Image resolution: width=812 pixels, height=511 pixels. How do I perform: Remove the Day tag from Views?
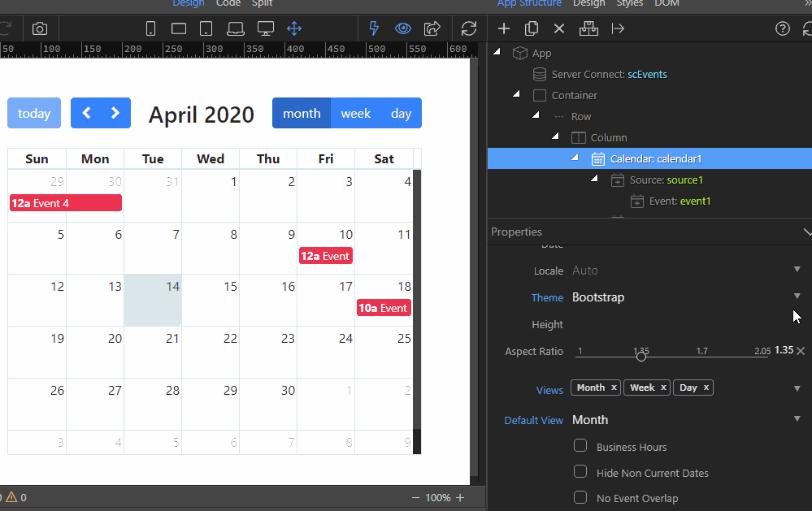pyautogui.click(x=706, y=388)
